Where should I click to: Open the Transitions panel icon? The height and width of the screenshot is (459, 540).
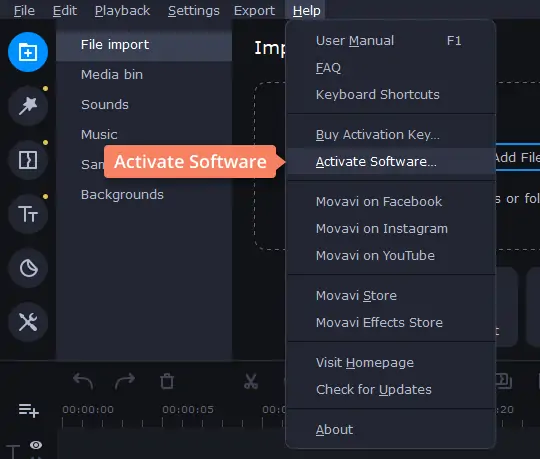point(28,160)
